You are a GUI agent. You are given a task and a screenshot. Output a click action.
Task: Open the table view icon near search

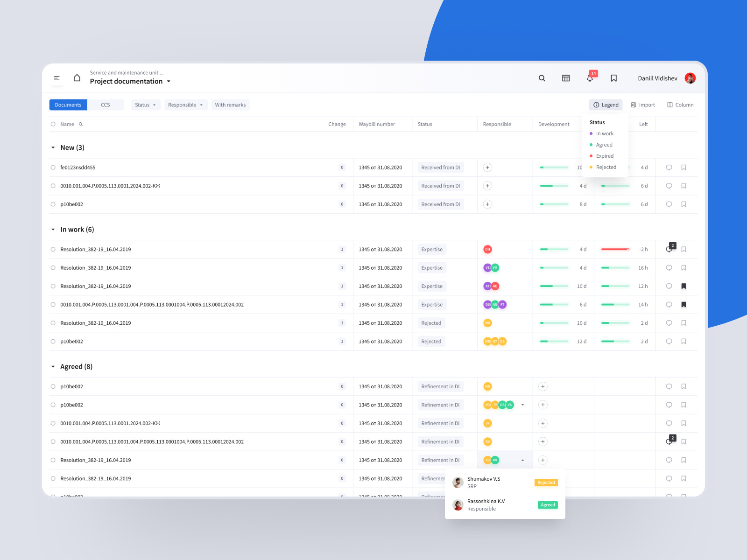pos(565,78)
